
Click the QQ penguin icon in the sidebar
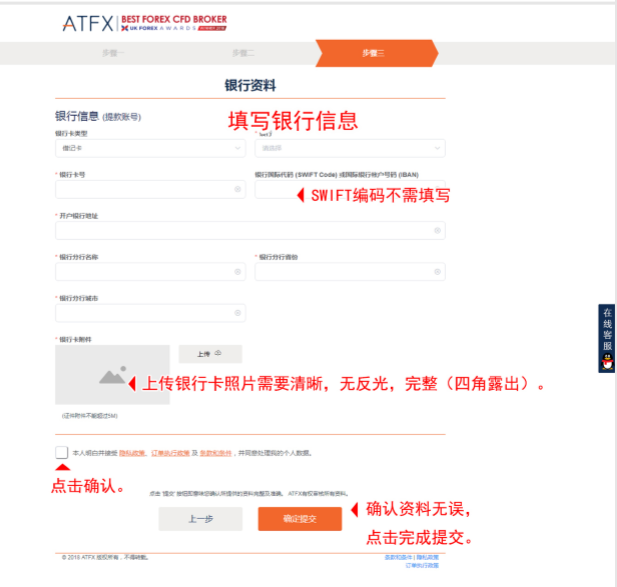[608, 362]
